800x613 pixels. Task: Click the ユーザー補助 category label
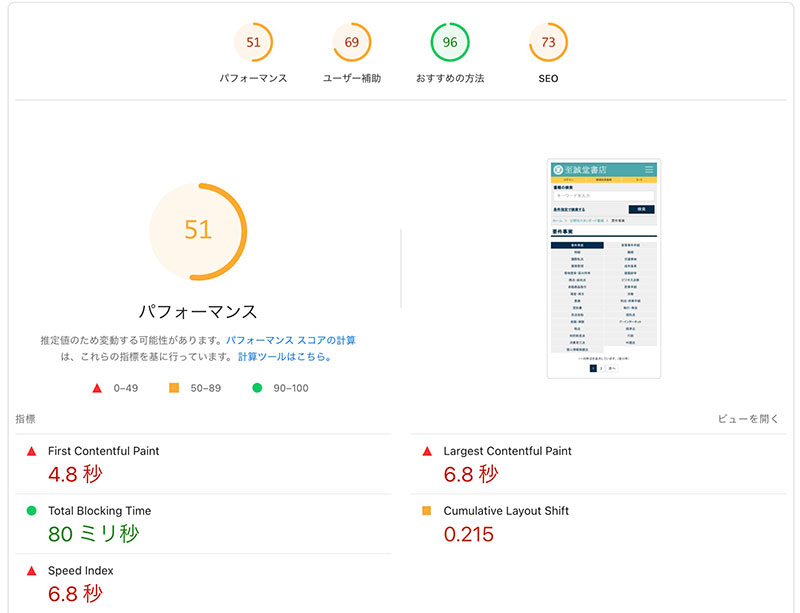(352, 78)
